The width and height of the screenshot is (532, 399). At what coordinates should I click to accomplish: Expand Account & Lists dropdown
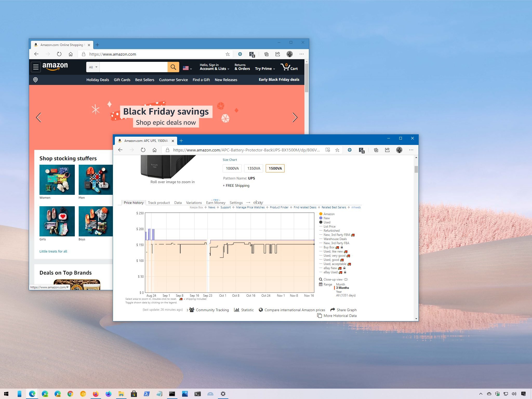click(214, 67)
